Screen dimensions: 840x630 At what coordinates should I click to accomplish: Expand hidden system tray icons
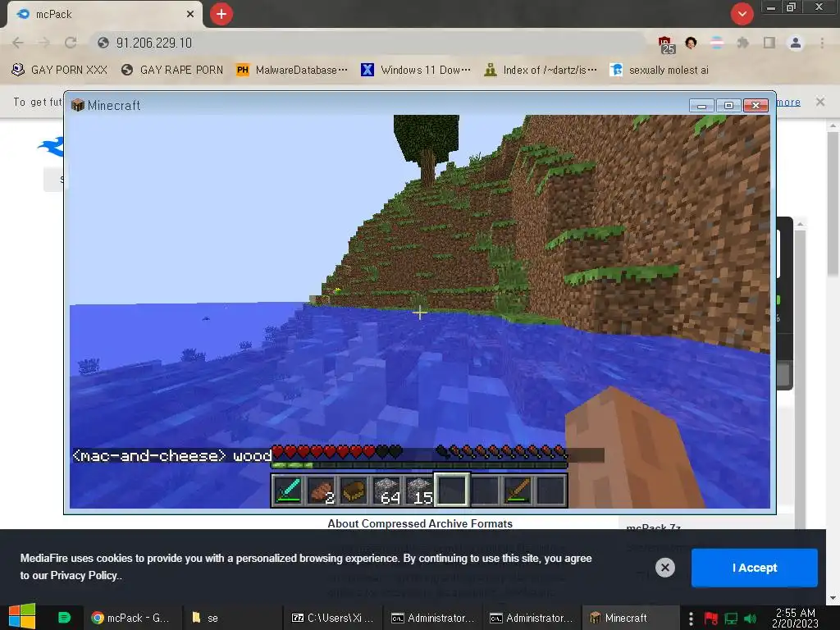[691, 619]
